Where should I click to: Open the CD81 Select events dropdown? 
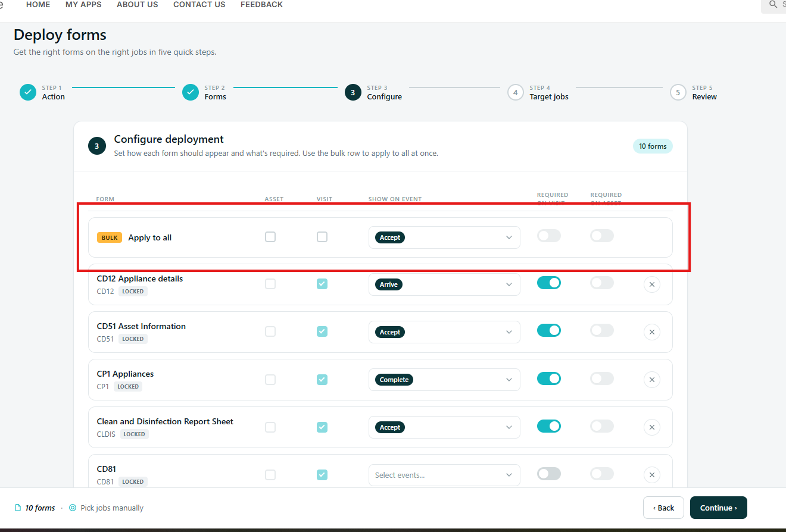click(x=444, y=475)
